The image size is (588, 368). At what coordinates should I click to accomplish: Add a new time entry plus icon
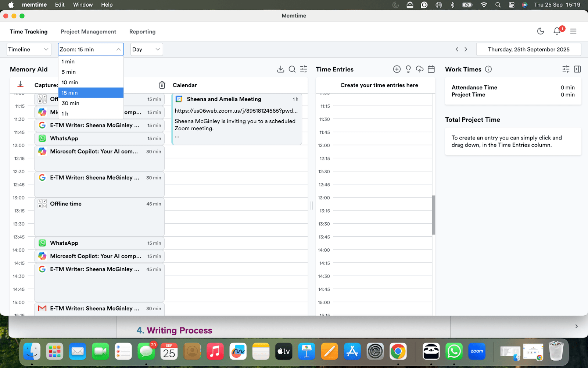397,69
